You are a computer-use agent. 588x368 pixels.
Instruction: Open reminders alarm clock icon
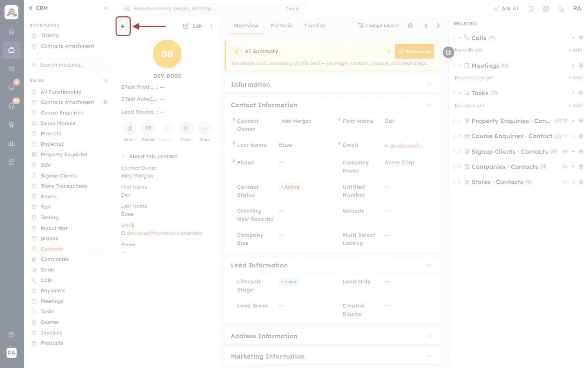[546, 9]
